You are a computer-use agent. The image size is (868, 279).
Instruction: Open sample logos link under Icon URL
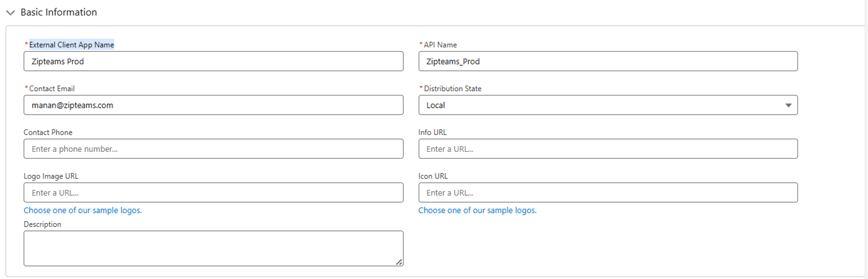477,211
